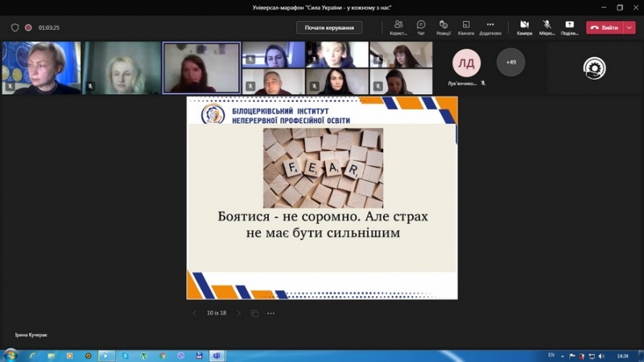Image resolution: width=644 pixels, height=362 pixels.
Task: Open the participants panel (Користувачі)
Action: click(x=398, y=27)
